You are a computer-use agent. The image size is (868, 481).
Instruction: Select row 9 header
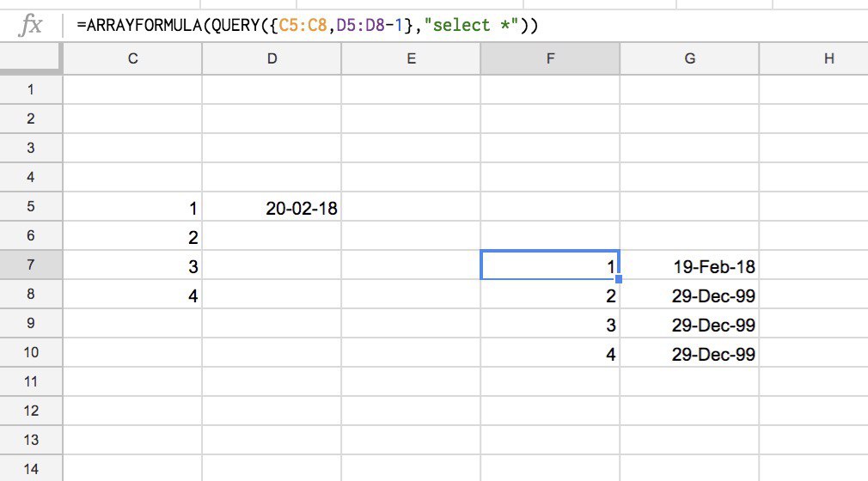pyautogui.click(x=31, y=323)
